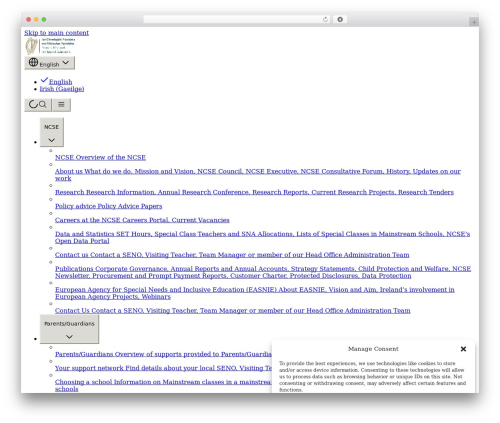The image size is (500, 423).
Task: Open Choosing a school Information link
Action: pyautogui.click(x=163, y=385)
